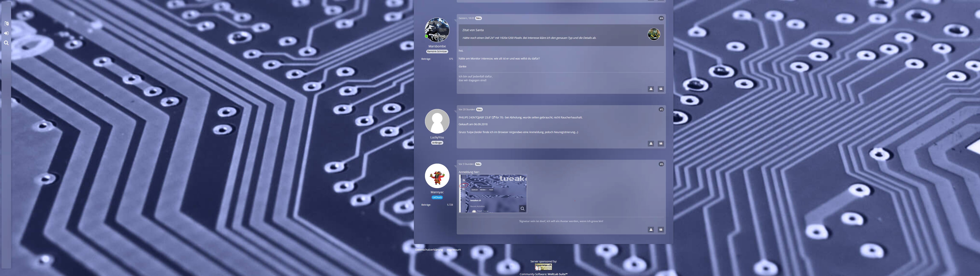This screenshot has height=276, width=980.
Task: Open permalink #6 of Mannyac's post
Action: [661, 164]
